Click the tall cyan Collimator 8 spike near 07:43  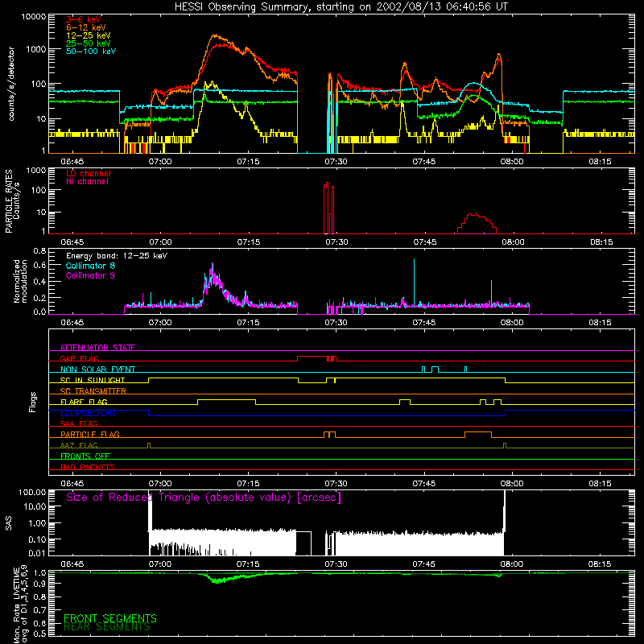[414, 282]
